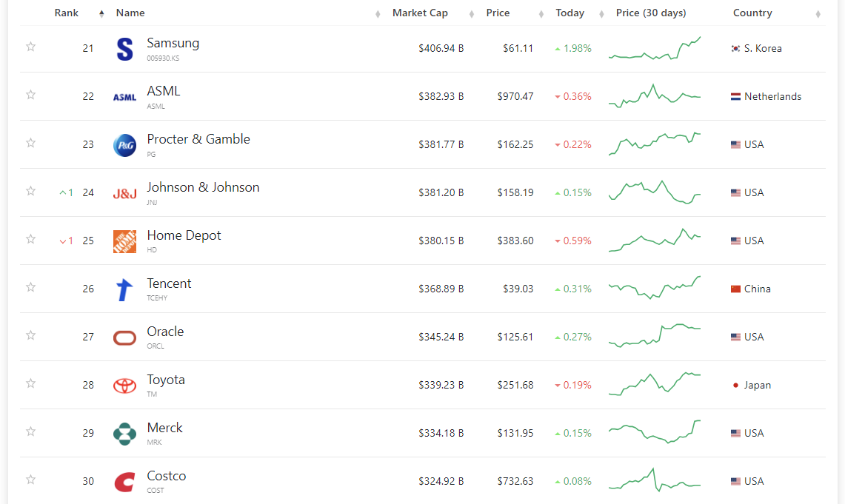Click Merck price $131.95
Image resolution: width=845 pixels, height=504 pixels.
coord(515,433)
